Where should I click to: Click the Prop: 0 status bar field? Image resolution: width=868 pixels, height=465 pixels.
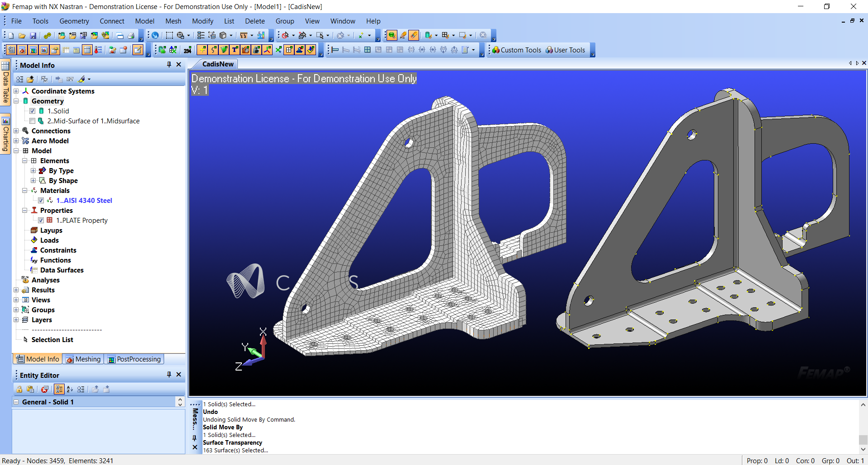point(757,461)
